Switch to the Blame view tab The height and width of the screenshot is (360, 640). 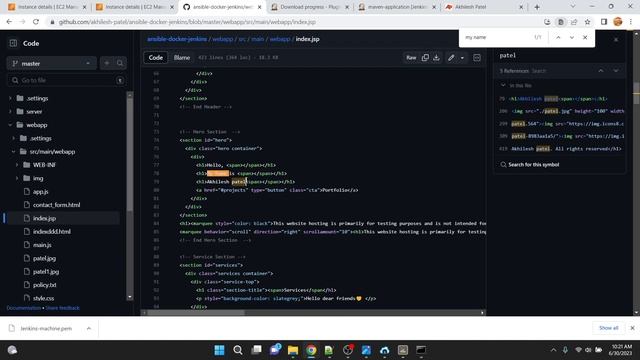coord(182,58)
